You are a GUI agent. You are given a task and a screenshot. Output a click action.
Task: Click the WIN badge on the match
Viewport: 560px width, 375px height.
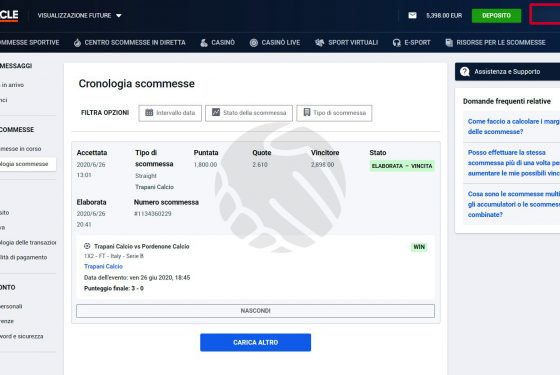pos(419,247)
